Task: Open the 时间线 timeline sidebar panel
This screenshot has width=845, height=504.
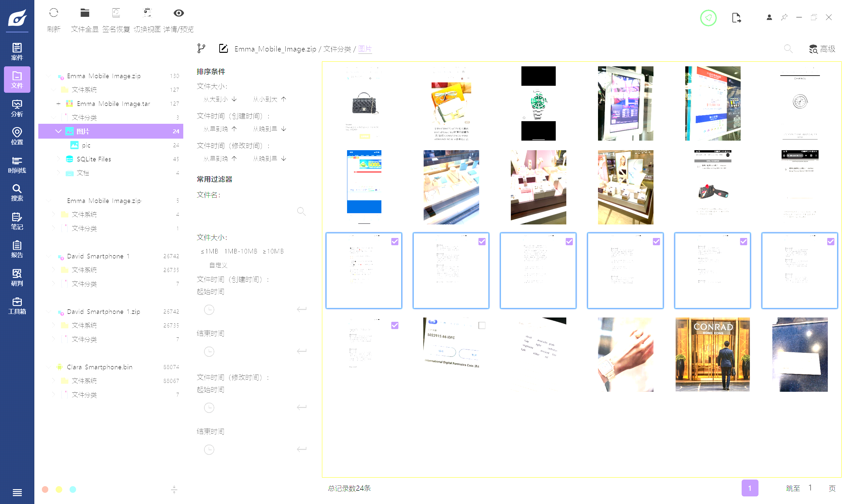Action: click(x=17, y=164)
